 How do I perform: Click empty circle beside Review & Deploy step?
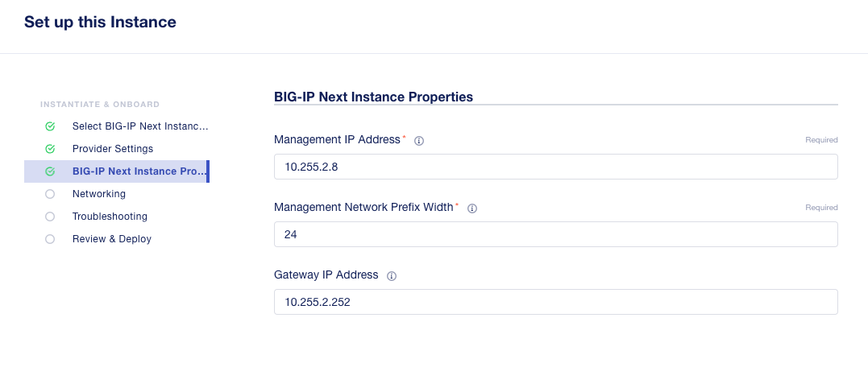tap(50, 239)
